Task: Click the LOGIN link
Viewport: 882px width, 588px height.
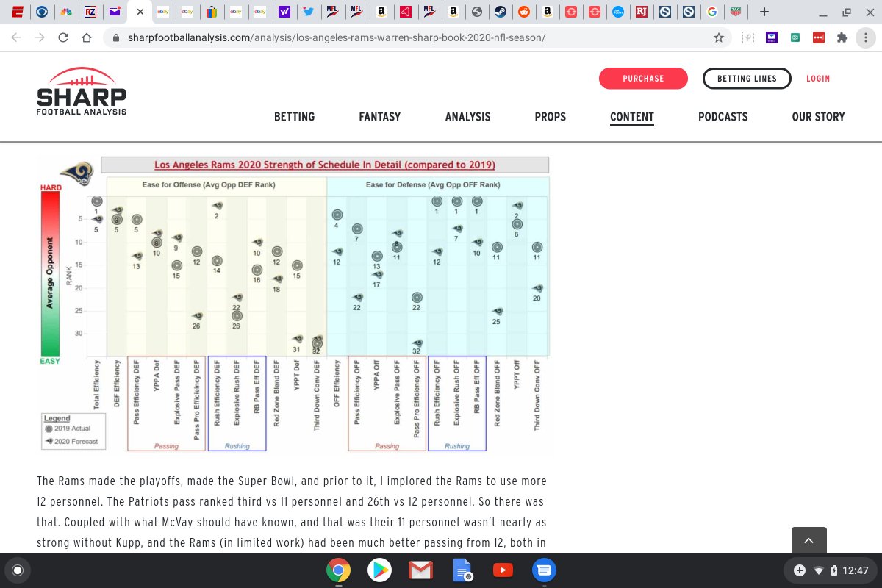Action: [818, 78]
